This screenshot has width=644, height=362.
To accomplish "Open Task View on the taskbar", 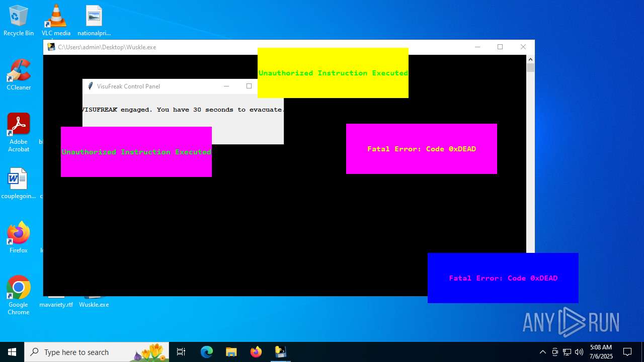I will click(181, 352).
